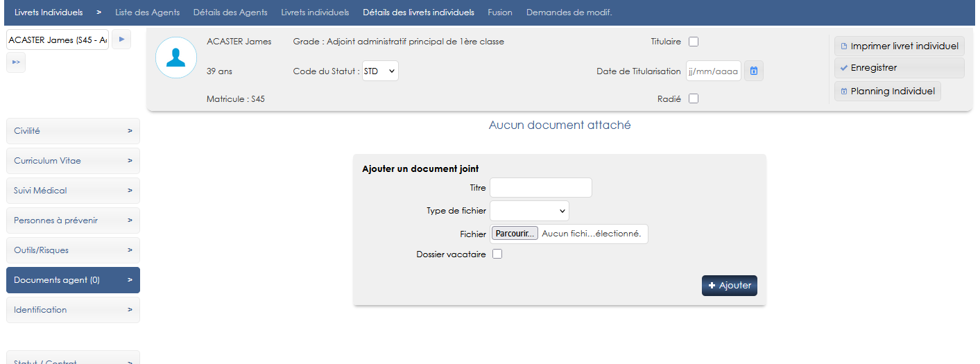Expand the Curriculum Vitae section

click(73, 161)
